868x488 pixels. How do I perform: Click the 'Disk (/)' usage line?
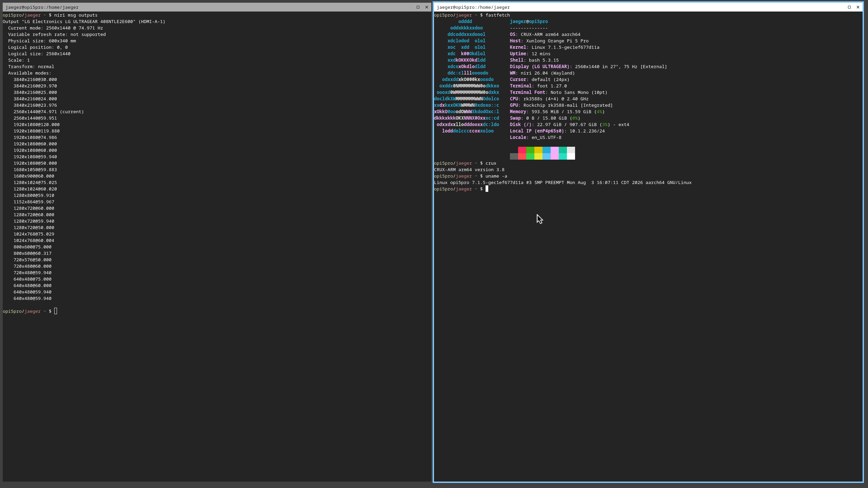(570, 125)
